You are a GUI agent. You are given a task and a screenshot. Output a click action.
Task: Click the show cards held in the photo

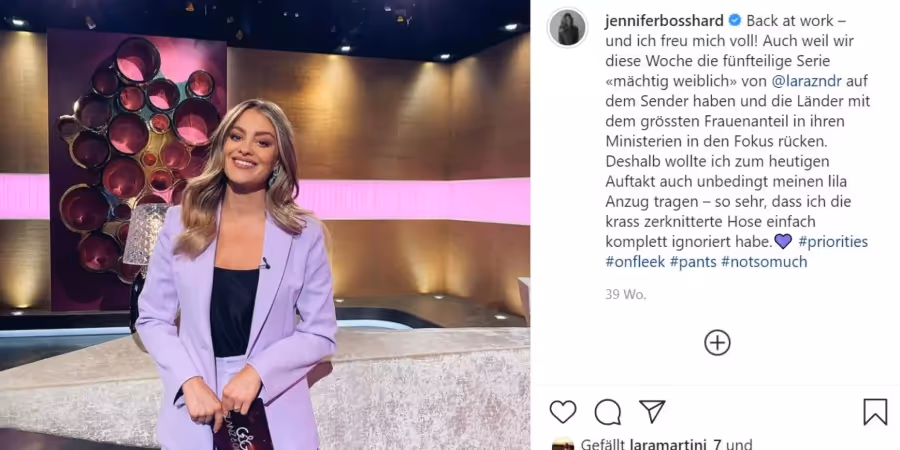click(x=242, y=426)
